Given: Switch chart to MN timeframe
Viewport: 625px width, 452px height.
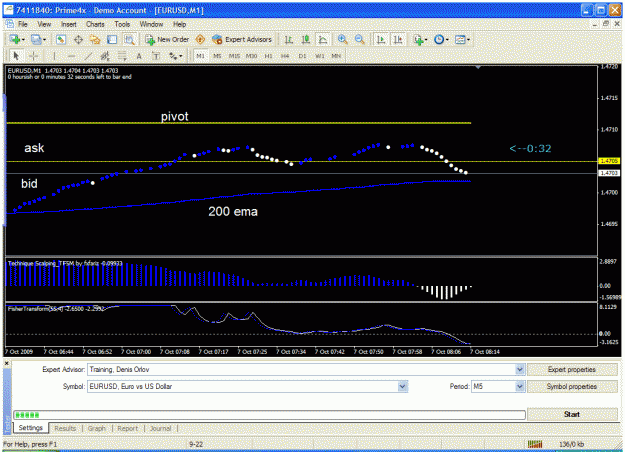Looking at the screenshot, I should [336, 56].
